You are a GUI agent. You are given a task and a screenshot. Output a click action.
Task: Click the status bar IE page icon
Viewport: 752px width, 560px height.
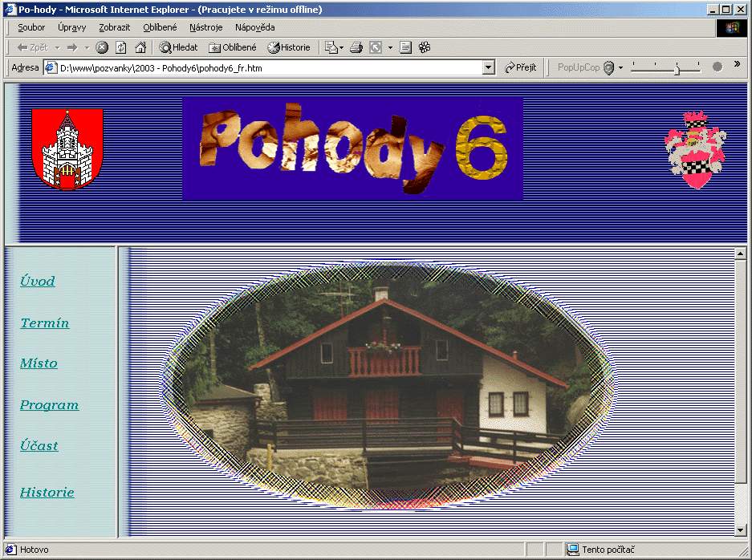(10, 550)
